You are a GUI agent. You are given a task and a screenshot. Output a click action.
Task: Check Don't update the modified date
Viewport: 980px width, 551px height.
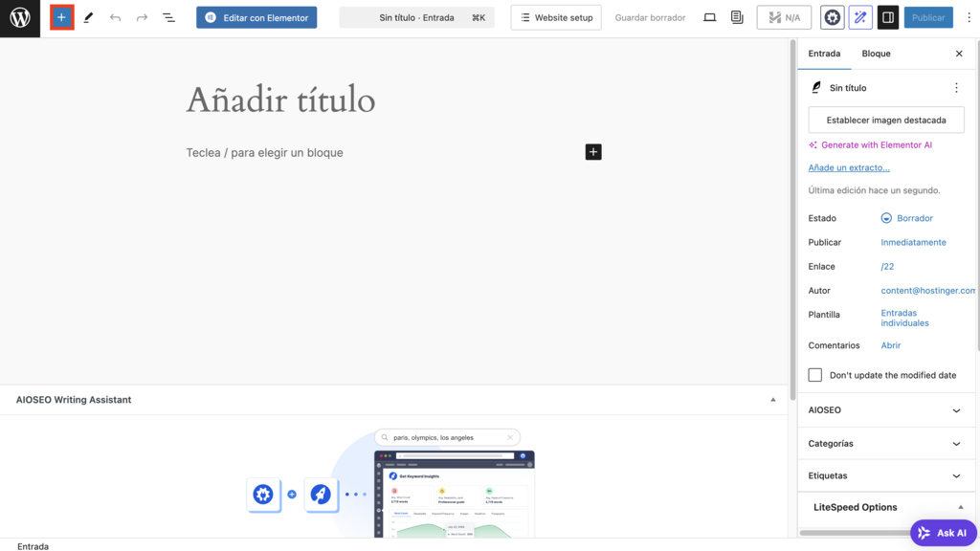tap(814, 375)
